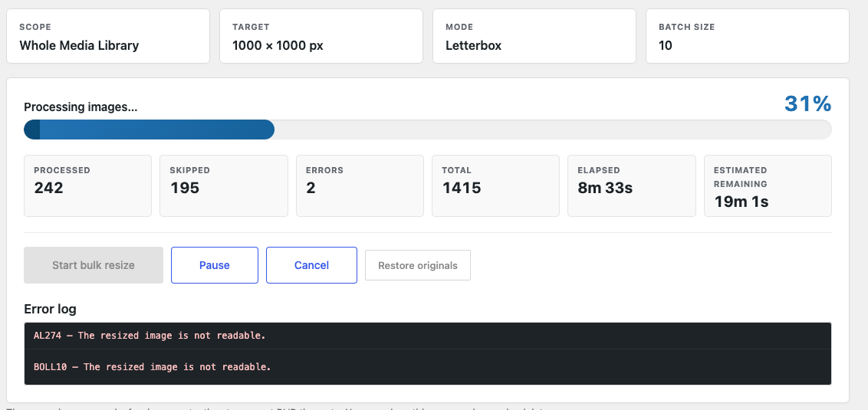Viewport: 868px width, 410px height.
Task: Click the Error log heading
Action: click(51, 309)
